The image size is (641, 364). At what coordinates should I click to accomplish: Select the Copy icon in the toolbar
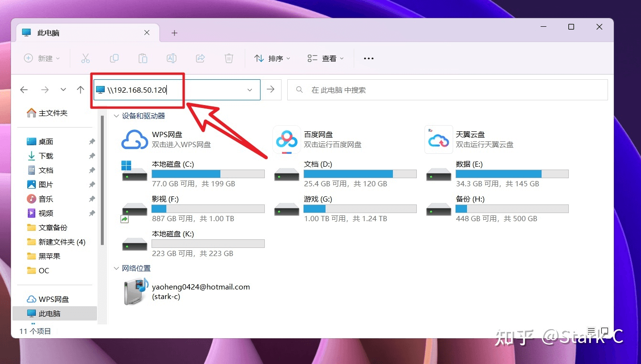pos(114,58)
